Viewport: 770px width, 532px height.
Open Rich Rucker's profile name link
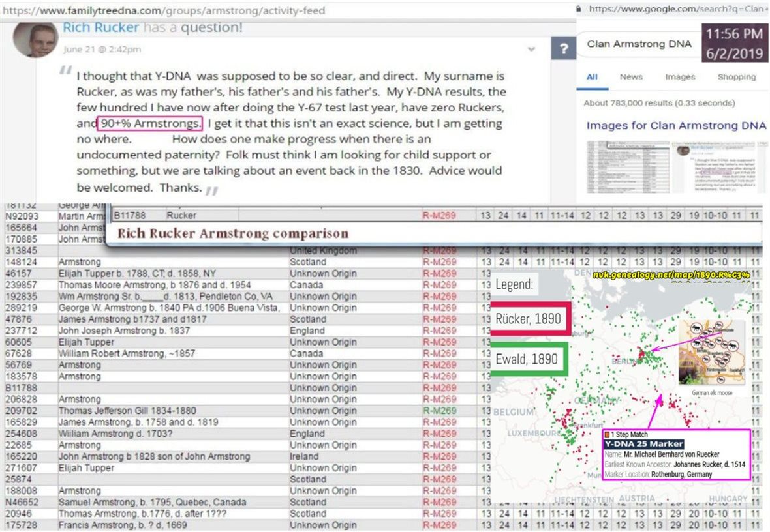100,28
